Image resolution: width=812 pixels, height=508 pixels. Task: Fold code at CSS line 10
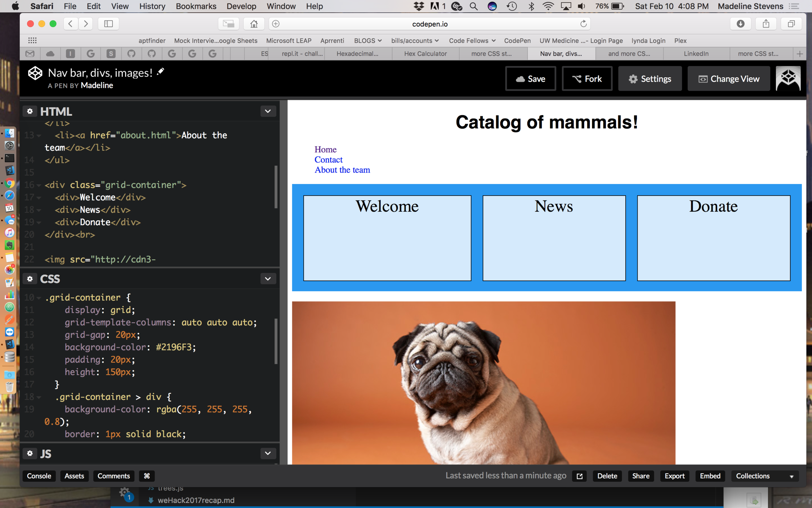click(x=39, y=298)
